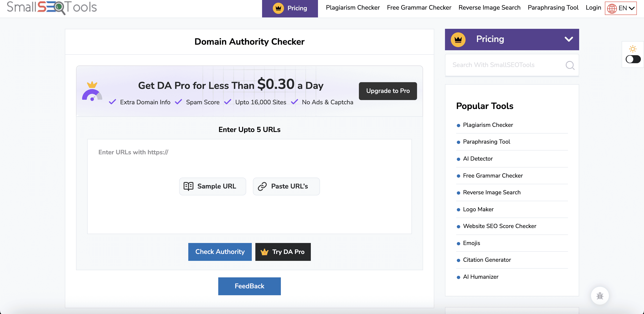
Task: Click the Check Authority button
Action: pos(220,252)
